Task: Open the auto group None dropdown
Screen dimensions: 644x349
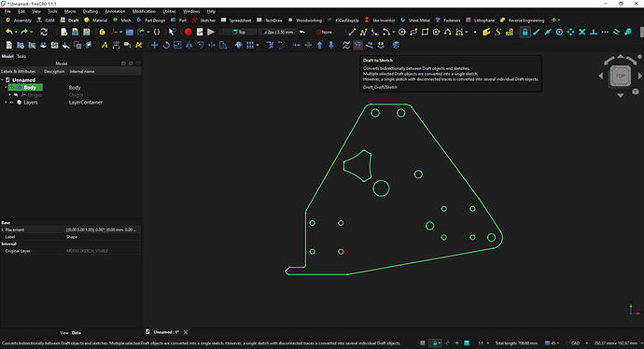Action: [x=324, y=32]
